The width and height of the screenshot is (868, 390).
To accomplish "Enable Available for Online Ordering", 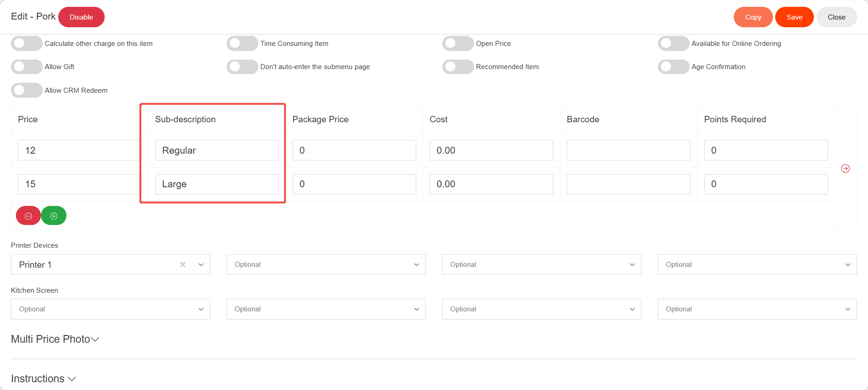I will pyautogui.click(x=673, y=44).
